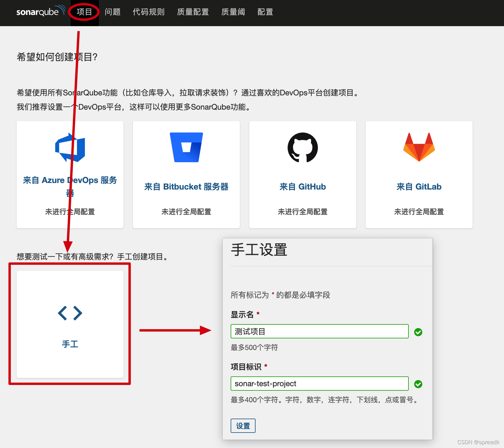Go to 代码规则 in navigation bar
The height and width of the screenshot is (448, 504).
pos(148,12)
